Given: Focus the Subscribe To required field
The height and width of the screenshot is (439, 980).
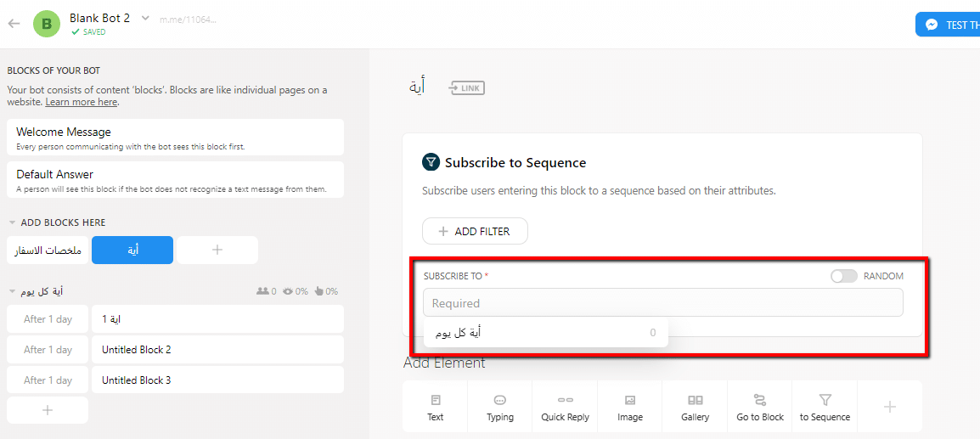Looking at the screenshot, I should point(662,302).
